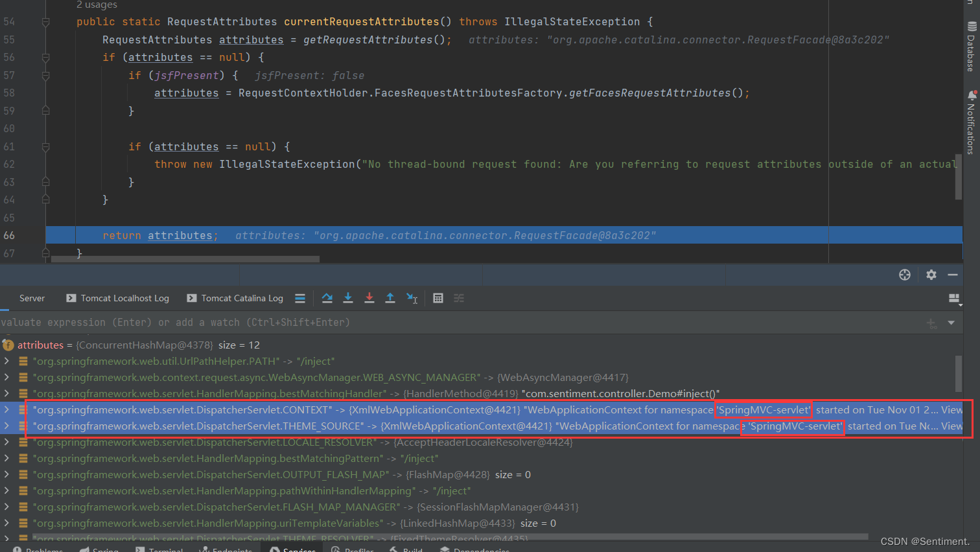The width and height of the screenshot is (980, 552).
Task: Click map entry icon of WEB_ASYNC_MANAGER row
Action: (23, 378)
